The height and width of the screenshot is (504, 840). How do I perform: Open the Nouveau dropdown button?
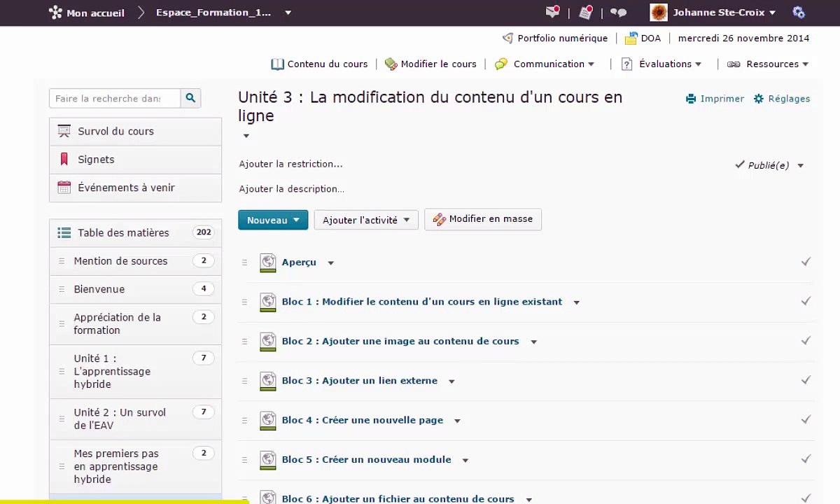point(273,220)
